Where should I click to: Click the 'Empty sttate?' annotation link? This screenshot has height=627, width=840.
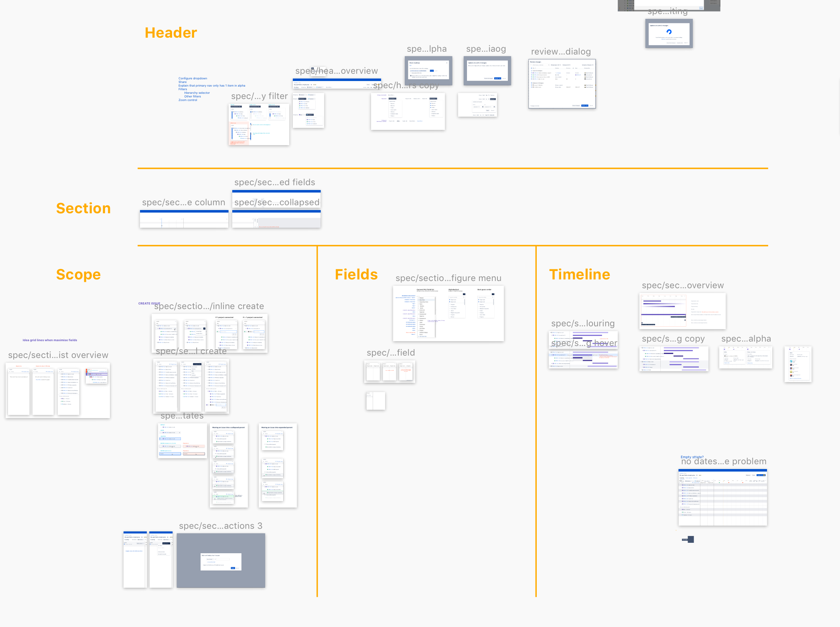(x=692, y=457)
